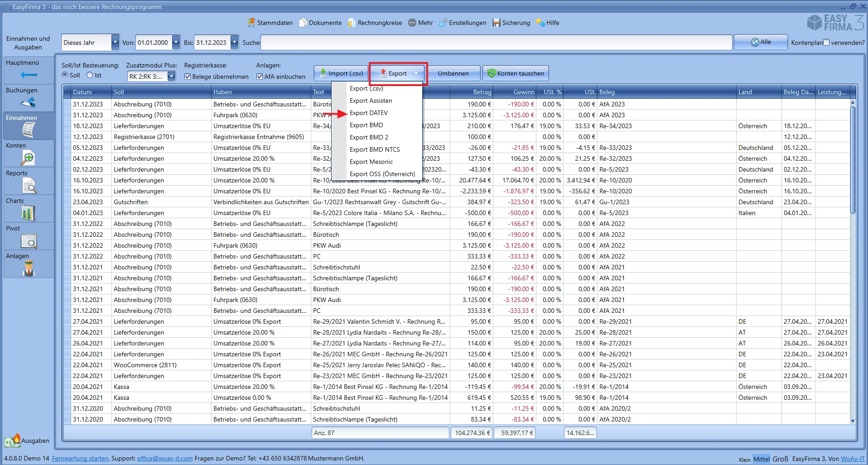Open the Charts bar graph icon
This screenshot has width=868, height=465.
[x=28, y=213]
